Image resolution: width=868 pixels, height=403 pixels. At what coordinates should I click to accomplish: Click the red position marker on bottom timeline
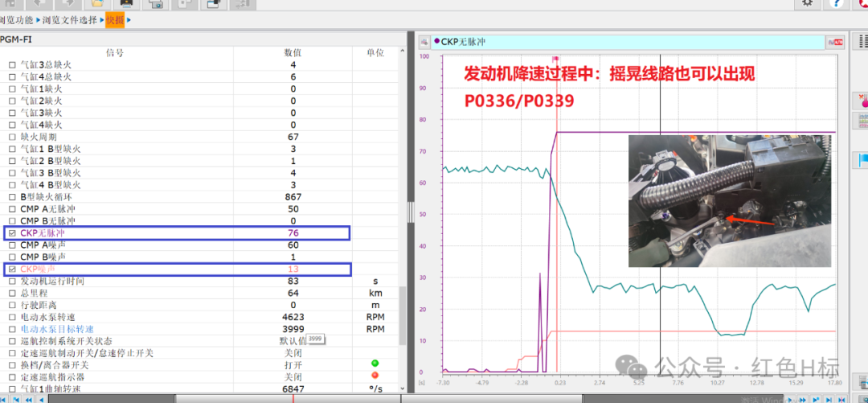[293, 399]
